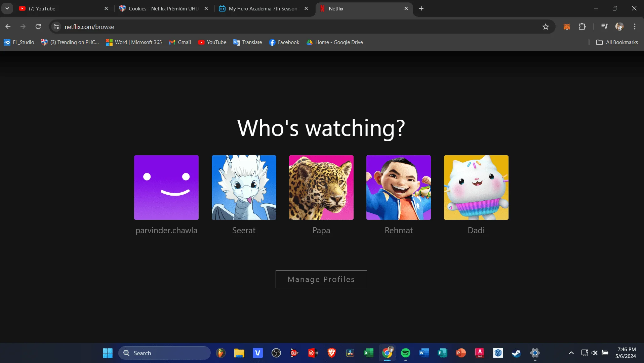Open the Gmail bookmark
The height and width of the screenshot is (363, 644).
pyautogui.click(x=180, y=42)
